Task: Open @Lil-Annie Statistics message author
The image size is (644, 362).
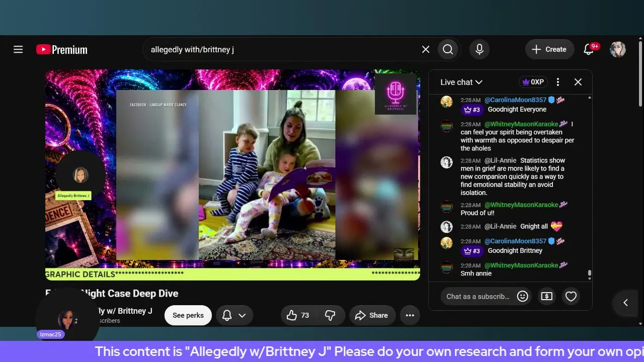Action: coord(500,160)
